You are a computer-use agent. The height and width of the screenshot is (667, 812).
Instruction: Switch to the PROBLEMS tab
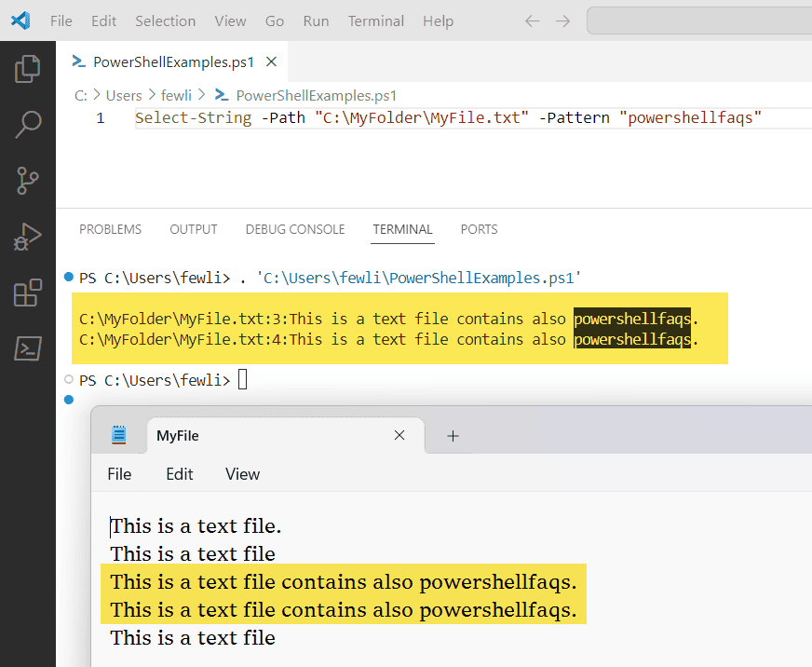[x=110, y=229]
